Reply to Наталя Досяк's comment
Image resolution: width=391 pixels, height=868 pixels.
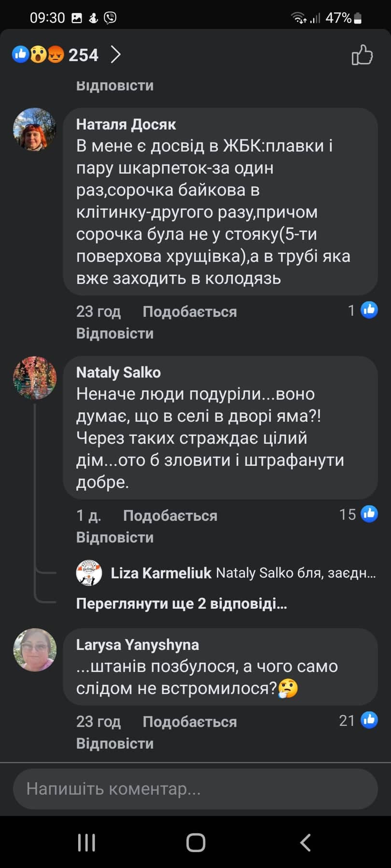pos(115,333)
